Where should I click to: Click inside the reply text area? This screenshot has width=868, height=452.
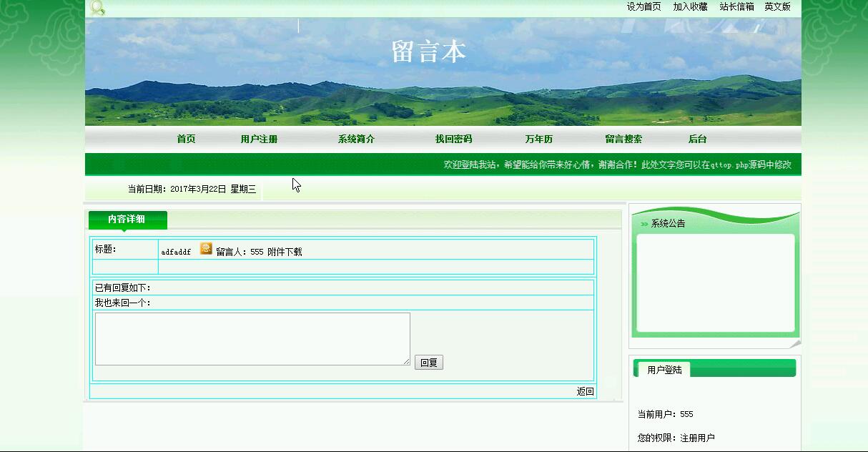click(x=252, y=339)
